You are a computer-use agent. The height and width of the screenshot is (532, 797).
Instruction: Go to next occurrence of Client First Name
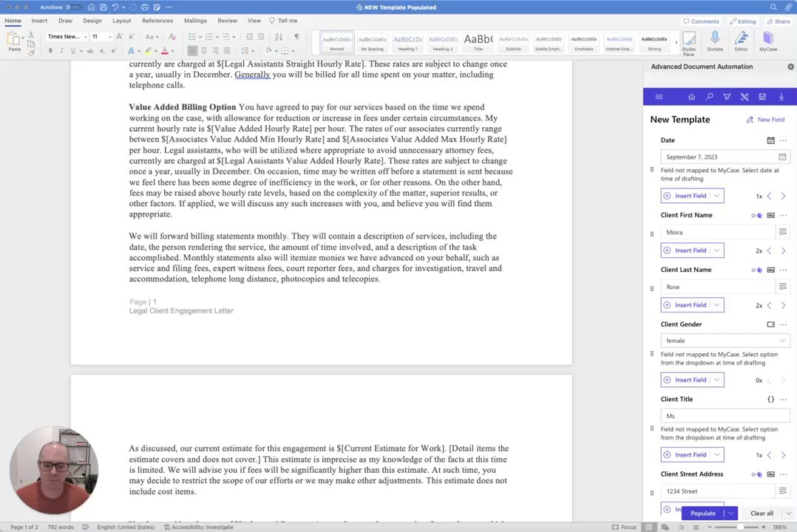(x=783, y=250)
